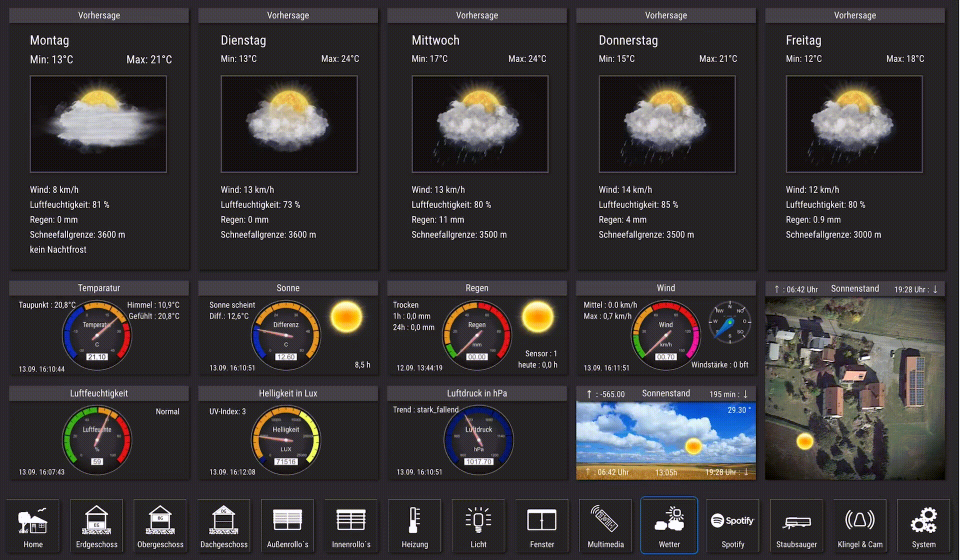Click the Luftdruck hPa gauge
The height and width of the screenshot is (560, 960).
tap(478, 440)
